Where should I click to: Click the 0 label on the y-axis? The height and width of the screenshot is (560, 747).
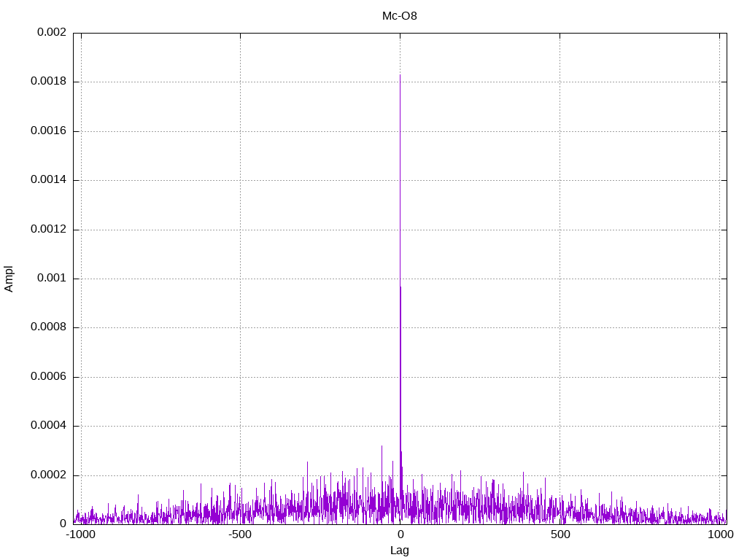tap(63, 524)
